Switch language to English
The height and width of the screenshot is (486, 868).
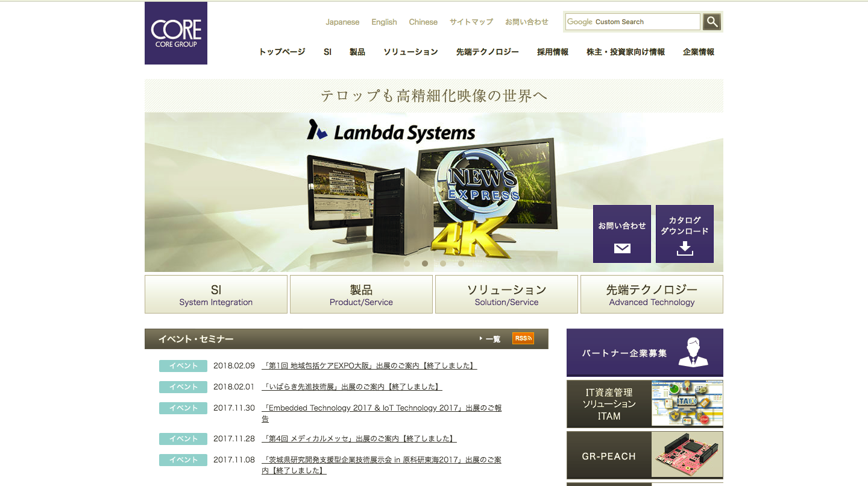[x=384, y=22]
